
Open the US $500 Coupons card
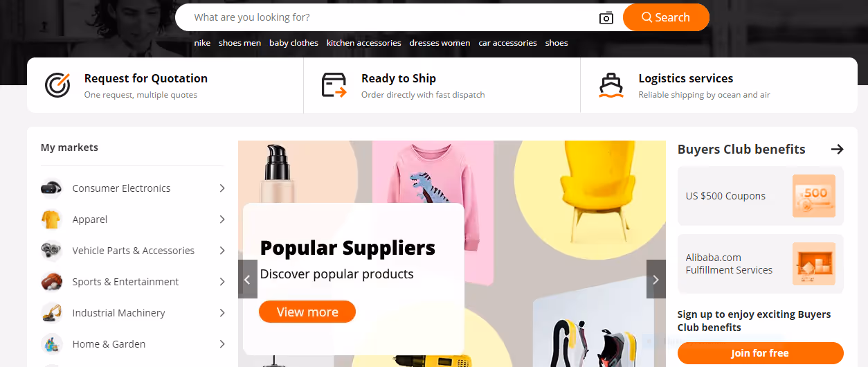[761, 196]
